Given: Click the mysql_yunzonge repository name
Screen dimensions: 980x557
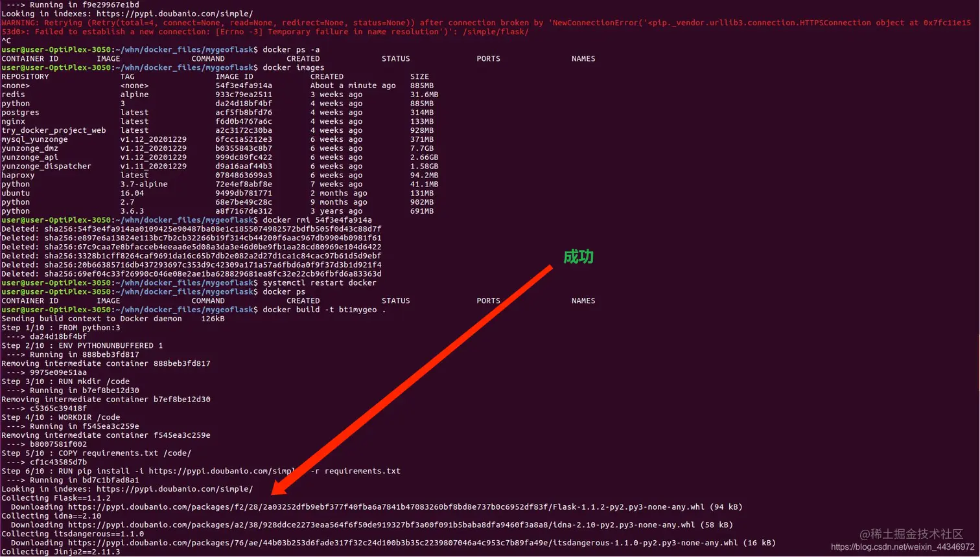Looking at the screenshot, I should pos(34,140).
